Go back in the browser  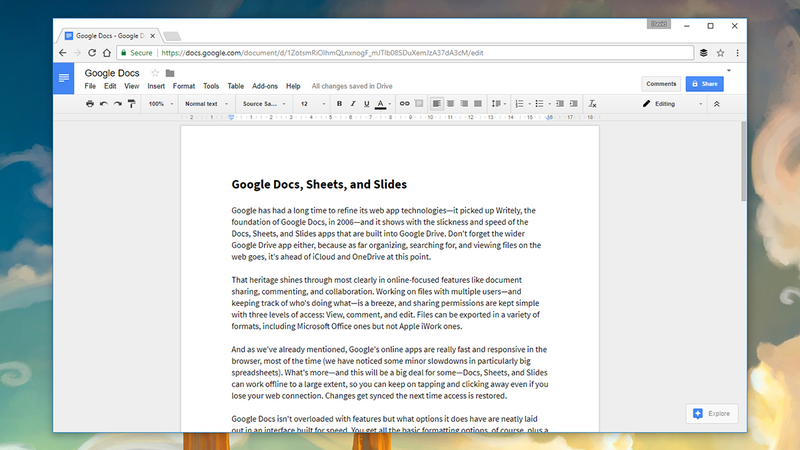[63, 53]
